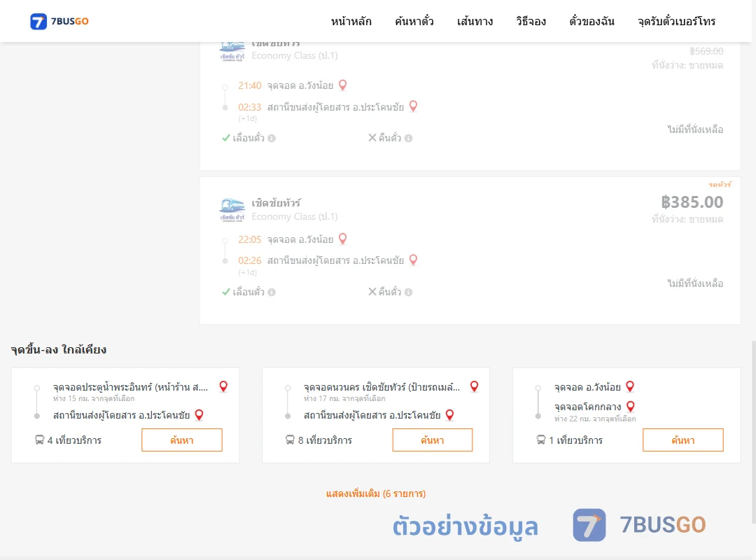Viewport: 756px width, 560px height.
Task: Click info icon next to เลื่อนตั๋ว on 21:40 trip
Action: click(272, 139)
